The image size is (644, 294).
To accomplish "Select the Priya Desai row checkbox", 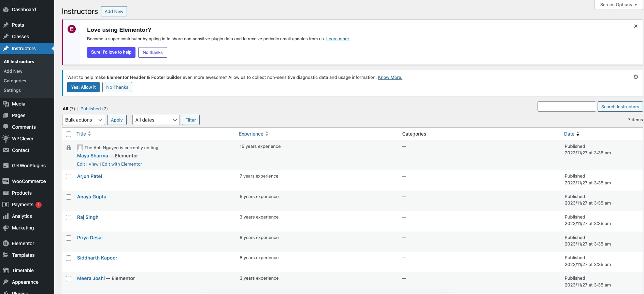I will 69,238.
